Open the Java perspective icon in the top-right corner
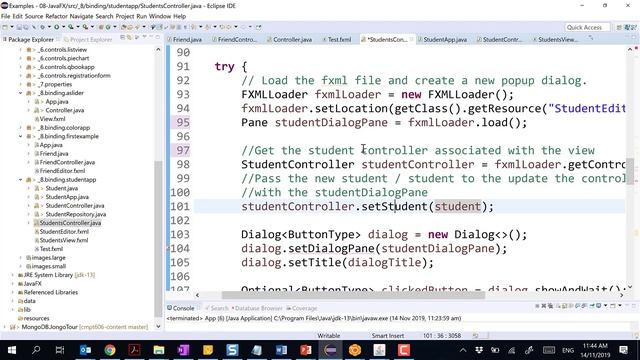 [627, 27]
